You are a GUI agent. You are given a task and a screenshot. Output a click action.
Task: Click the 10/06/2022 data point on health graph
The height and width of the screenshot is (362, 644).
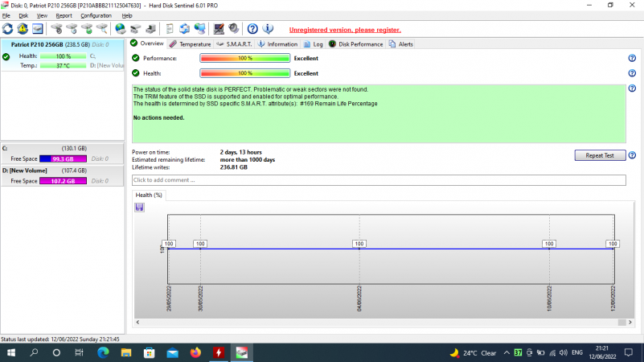[x=549, y=249]
